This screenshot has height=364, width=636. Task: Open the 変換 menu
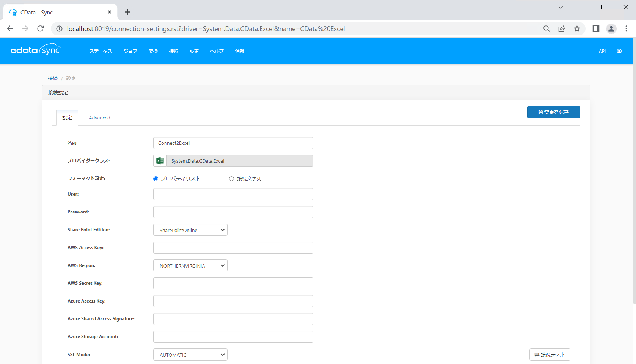click(x=153, y=51)
